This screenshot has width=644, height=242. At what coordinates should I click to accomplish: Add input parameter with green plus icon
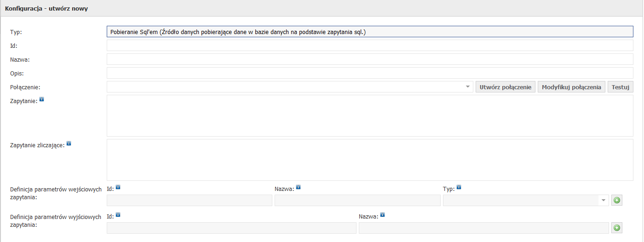(x=617, y=200)
